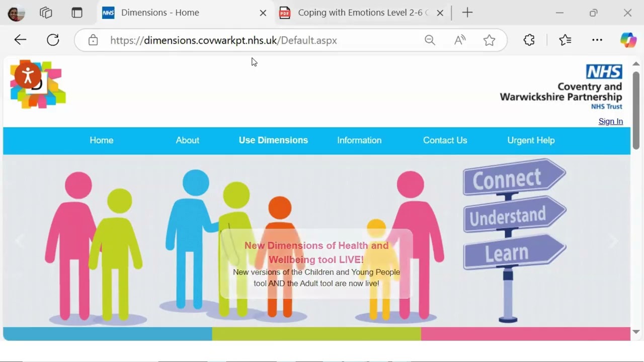The width and height of the screenshot is (644, 362).
Task: Open the tab actions menu icon
Action: tap(77, 13)
